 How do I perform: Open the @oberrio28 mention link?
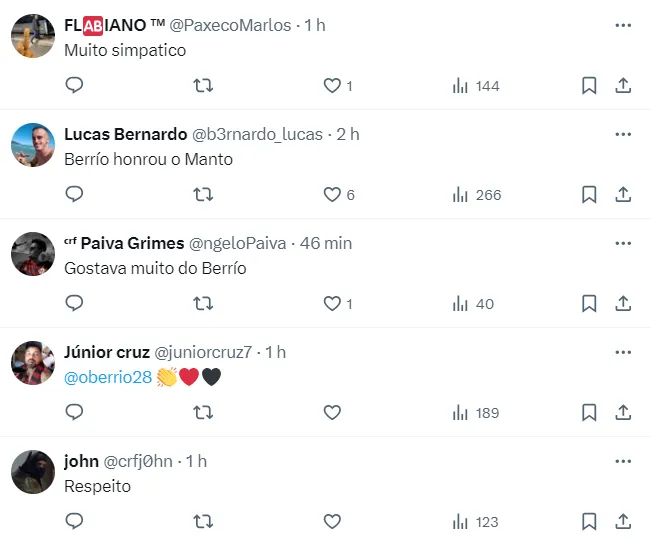click(x=108, y=377)
